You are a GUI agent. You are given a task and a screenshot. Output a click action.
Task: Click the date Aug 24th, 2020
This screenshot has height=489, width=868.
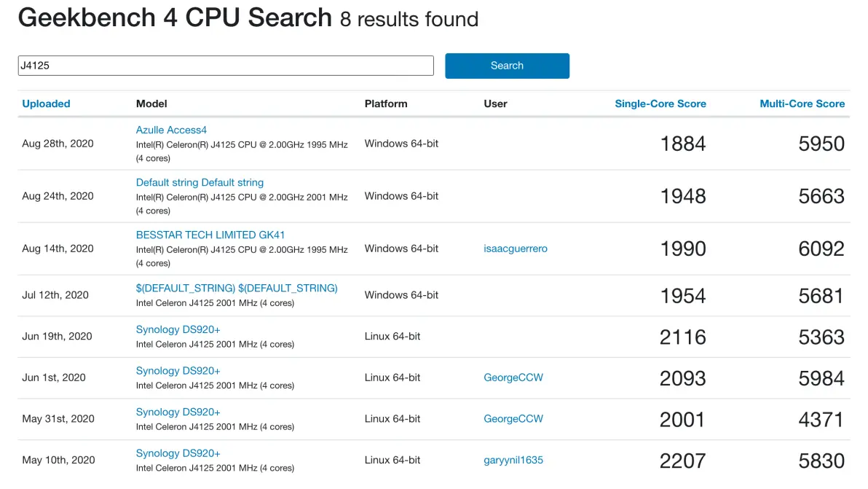coord(58,196)
